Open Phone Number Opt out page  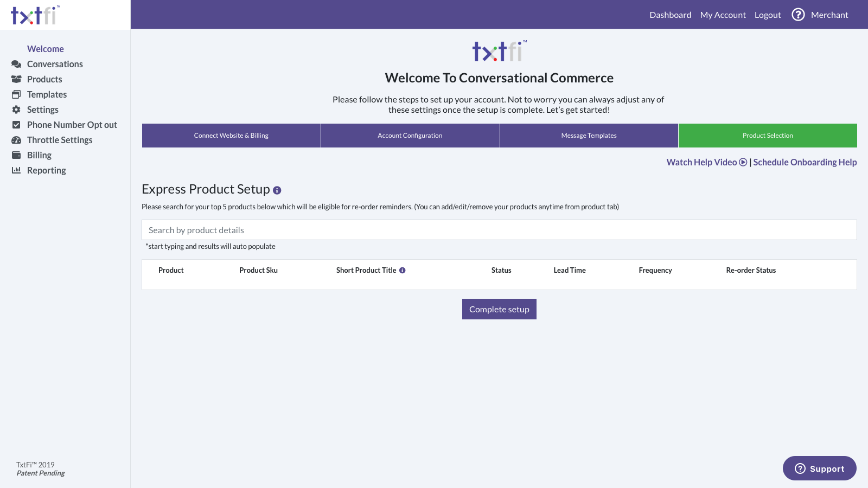click(72, 125)
